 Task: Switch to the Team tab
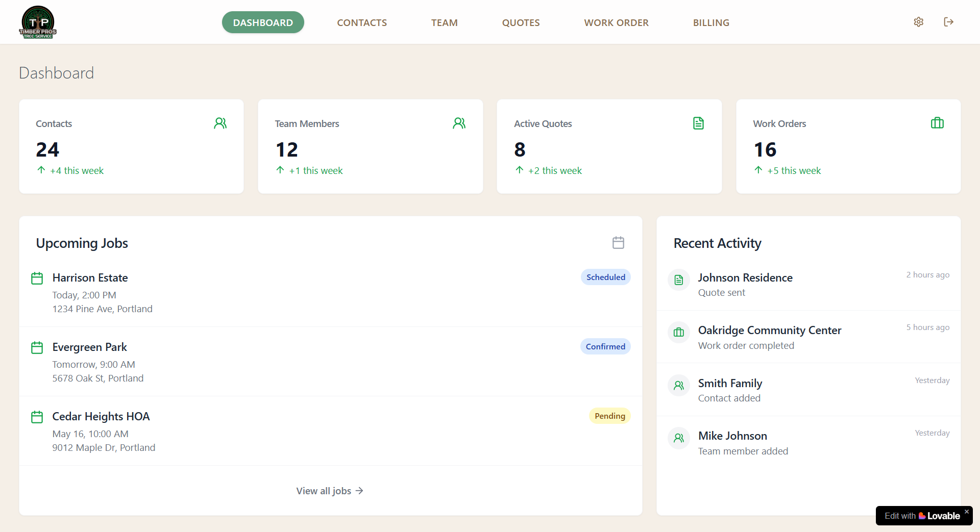click(x=445, y=22)
